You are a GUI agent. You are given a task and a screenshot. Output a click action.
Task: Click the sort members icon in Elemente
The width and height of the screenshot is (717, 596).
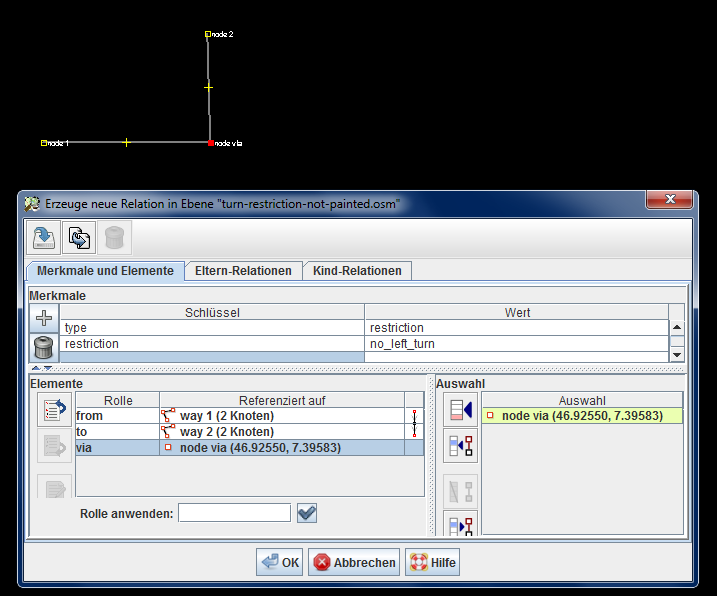point(54,409)
